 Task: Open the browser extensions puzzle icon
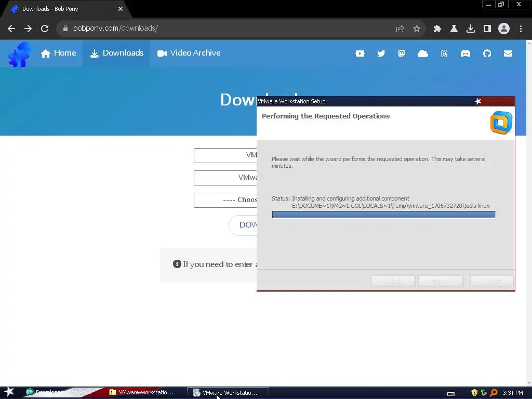[x=437, y=29]
